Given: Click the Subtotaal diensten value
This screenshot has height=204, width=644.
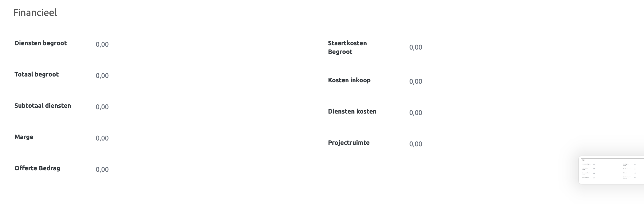Looking at the screenshot, I should pyautogui.click(x=102, y=107).
